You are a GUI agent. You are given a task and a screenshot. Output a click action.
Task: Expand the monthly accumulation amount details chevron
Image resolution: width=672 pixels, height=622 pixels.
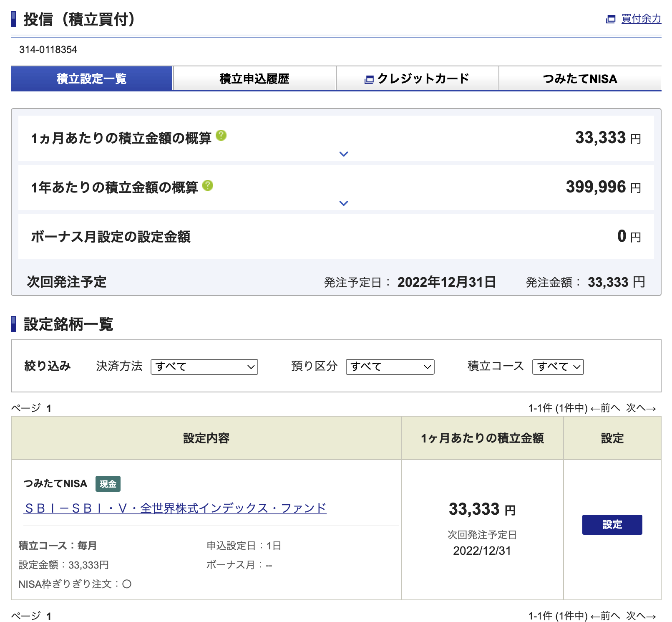(344, 154)
